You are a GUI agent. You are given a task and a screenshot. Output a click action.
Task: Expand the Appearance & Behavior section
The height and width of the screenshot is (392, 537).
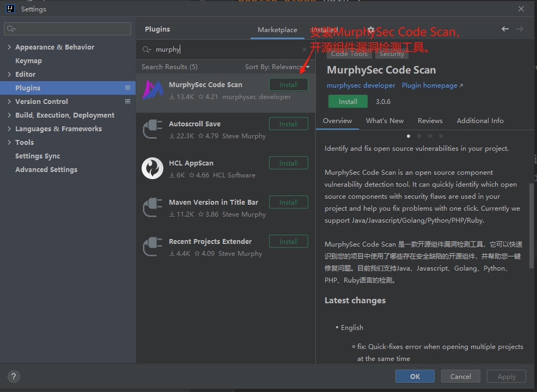pyautogui.click(x=9, y=47)
